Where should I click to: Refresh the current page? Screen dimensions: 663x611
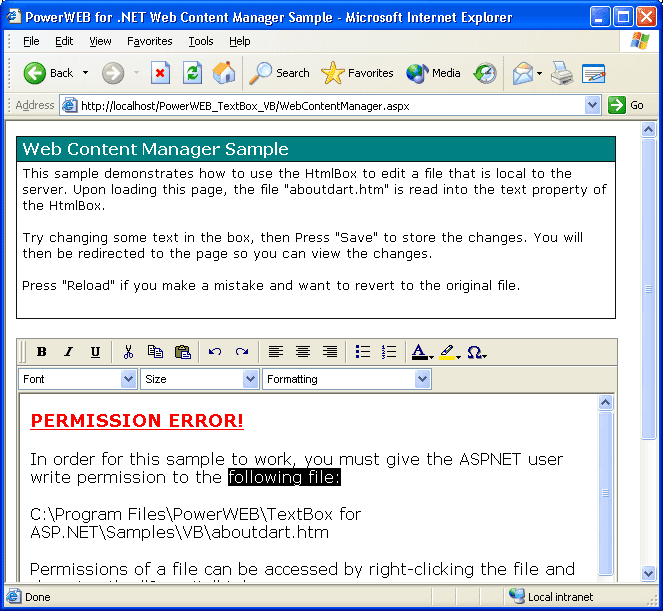(x=192, y=73)
